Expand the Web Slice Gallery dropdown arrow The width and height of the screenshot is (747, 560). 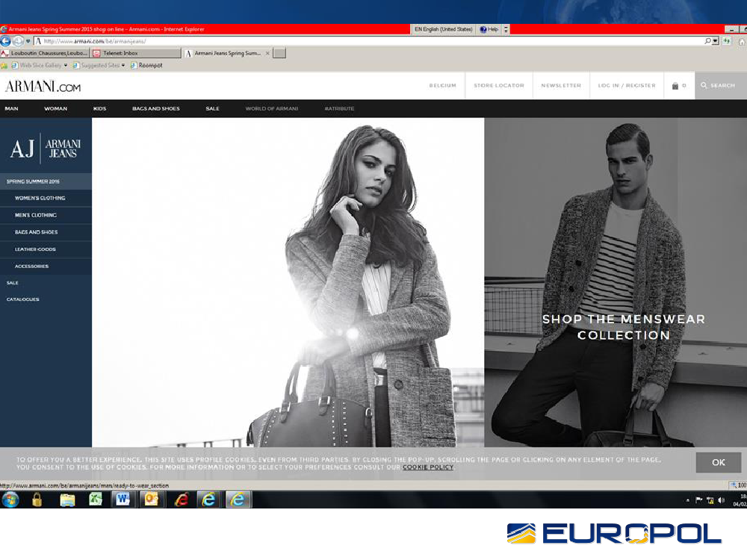tap(66, 65)
